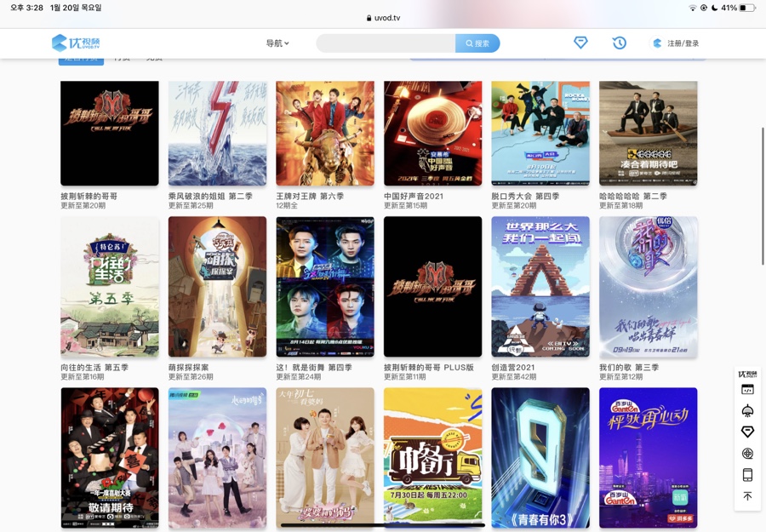This screenshot has height=532, width=766.
Task: Tap the orientation lock status icon
Action: (704, 8)
